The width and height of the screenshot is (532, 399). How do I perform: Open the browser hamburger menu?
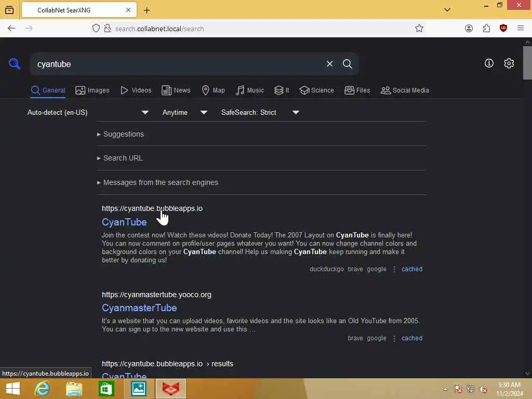point(521,29)
